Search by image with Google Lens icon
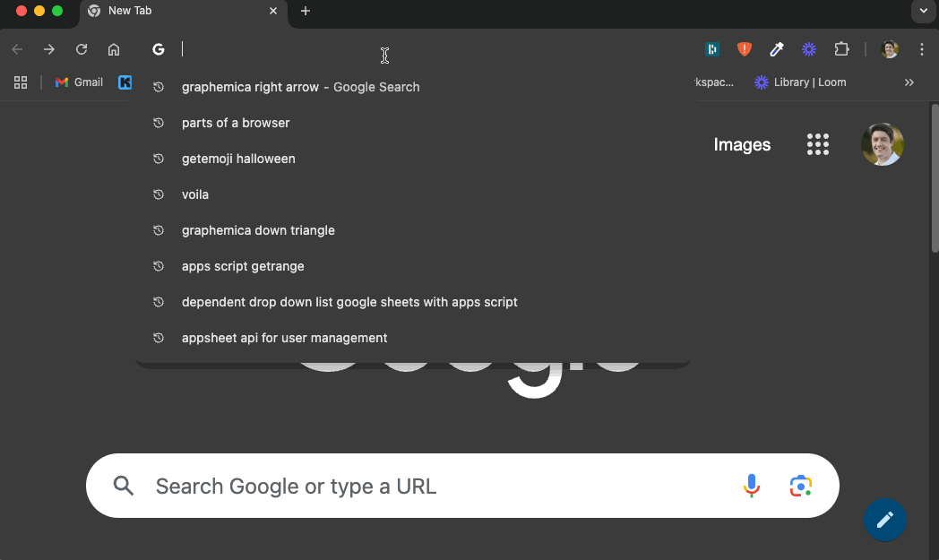Screen dimensions: 939x560 point(801,486)
